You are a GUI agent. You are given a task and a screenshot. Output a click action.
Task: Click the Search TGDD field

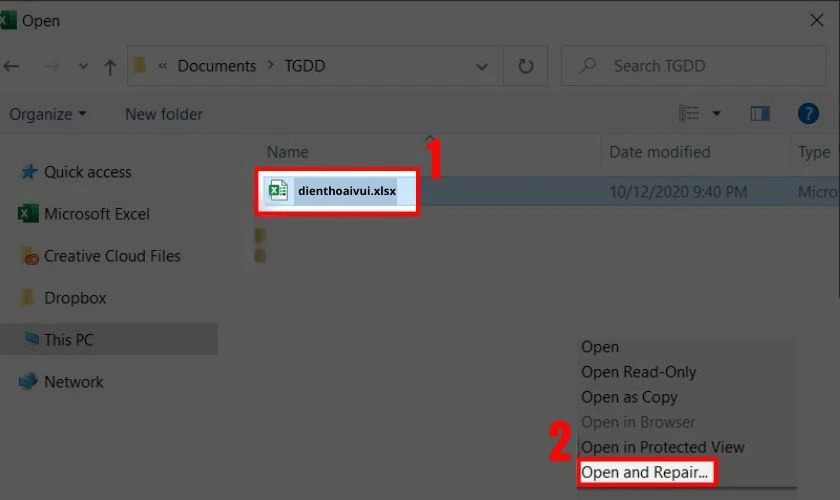tap(693, 66)
